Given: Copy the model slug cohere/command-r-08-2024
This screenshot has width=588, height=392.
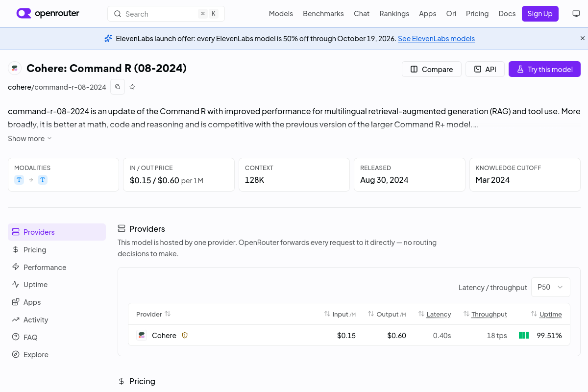Looking at the screenshot, I should pos(118,87).
